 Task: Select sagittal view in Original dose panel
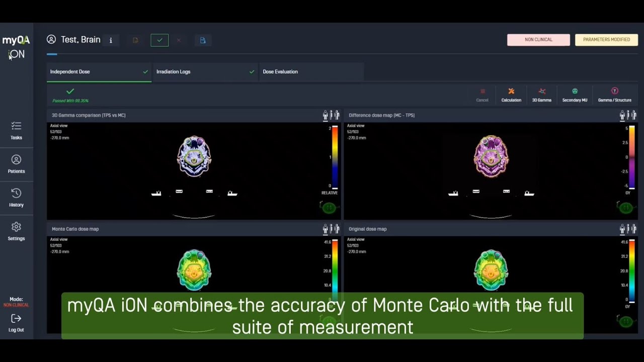(628, 229)
